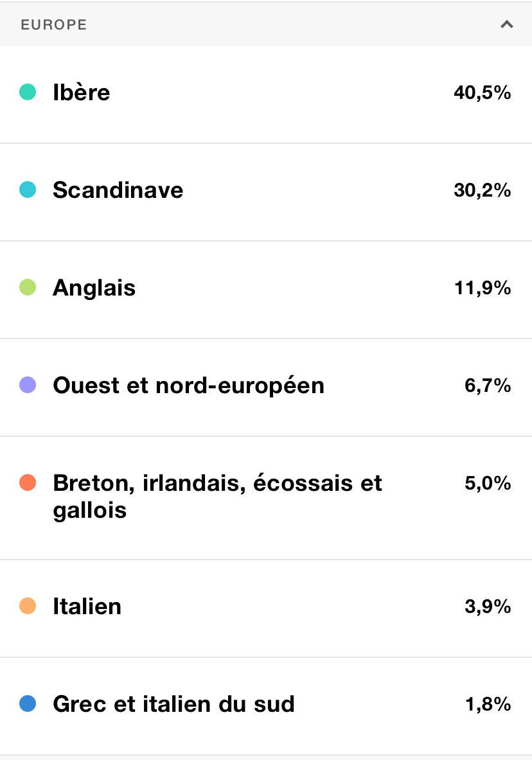Select the Scandinave ethnicity row

pyautogui.click(x=118, y=190)
